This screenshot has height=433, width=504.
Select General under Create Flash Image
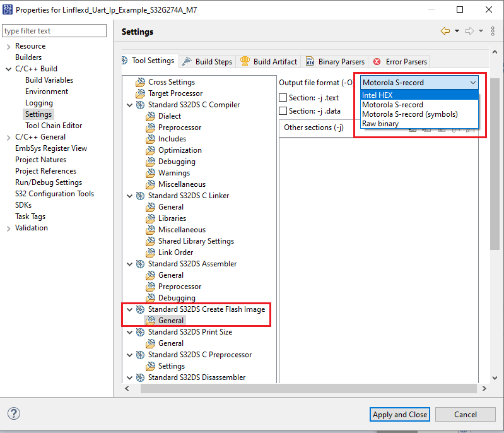171,321
